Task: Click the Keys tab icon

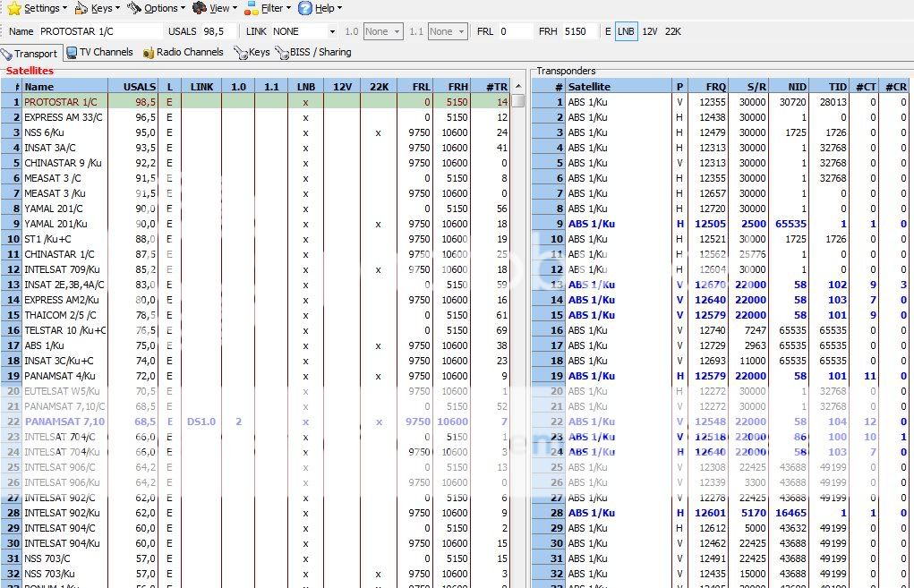Action: 240,53
